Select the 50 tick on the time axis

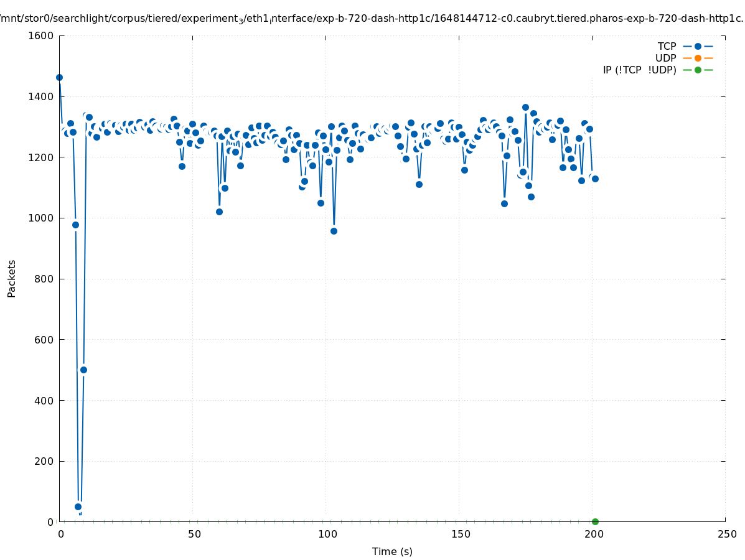pyautogui.click(x=194, y=534)
